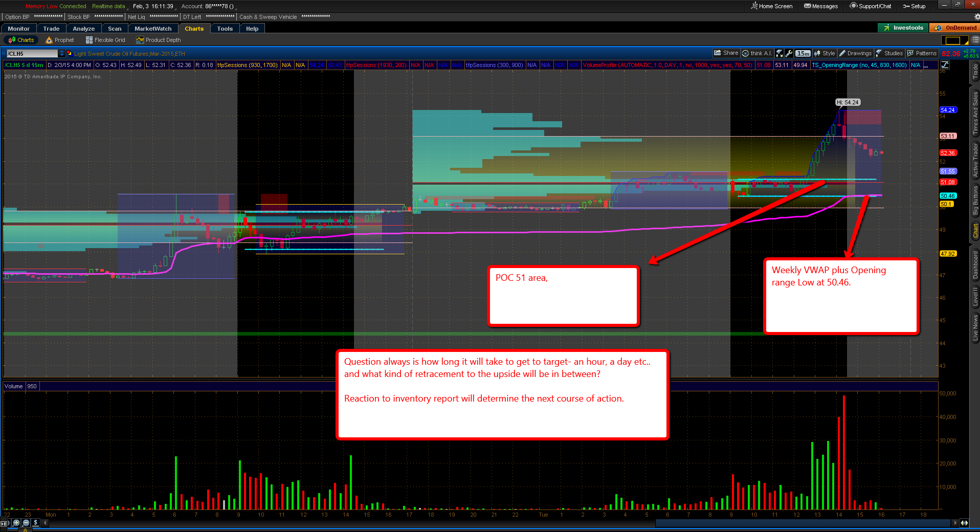Screen dimensions: 980x532
Task: Open the Style candlestick menu
Action: 825,53
